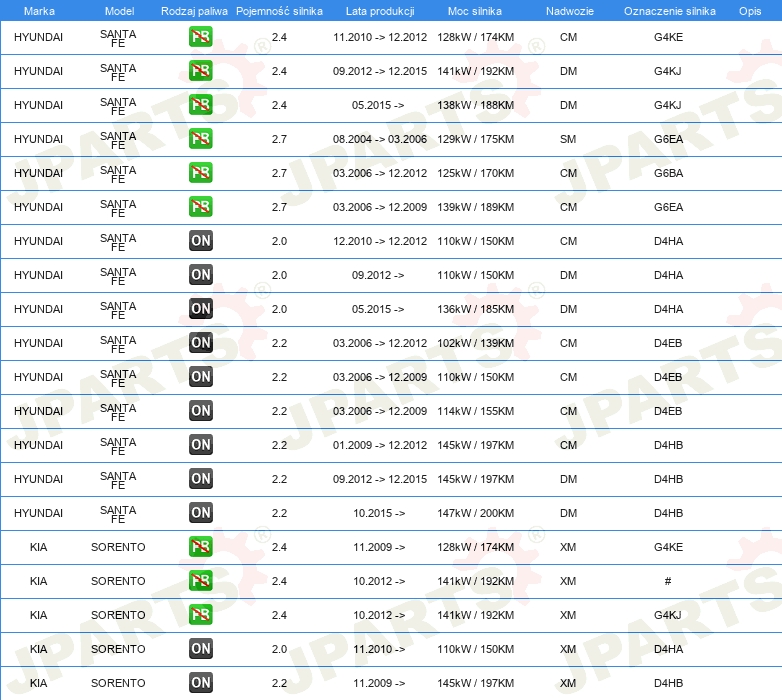This screenshot has width=782, height=700.
Task: Click the PB fuel icon in the 129kW / 175KM row
Action: (x=200, y=139)
